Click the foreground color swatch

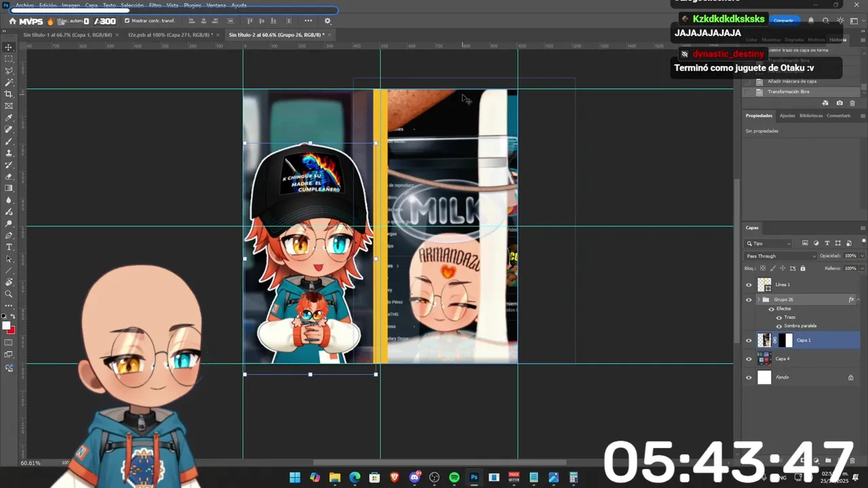6,326
